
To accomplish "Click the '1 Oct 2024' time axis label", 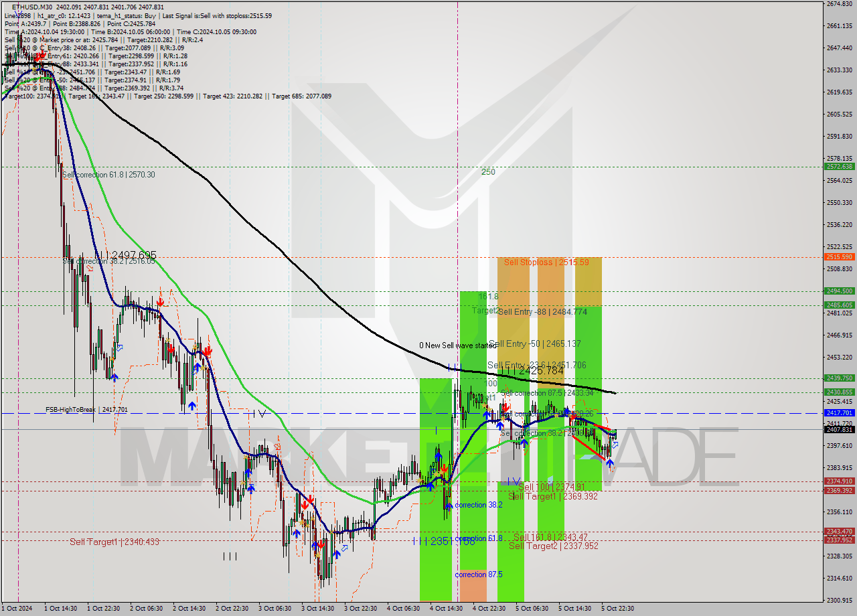I will (x=16, y=609).
